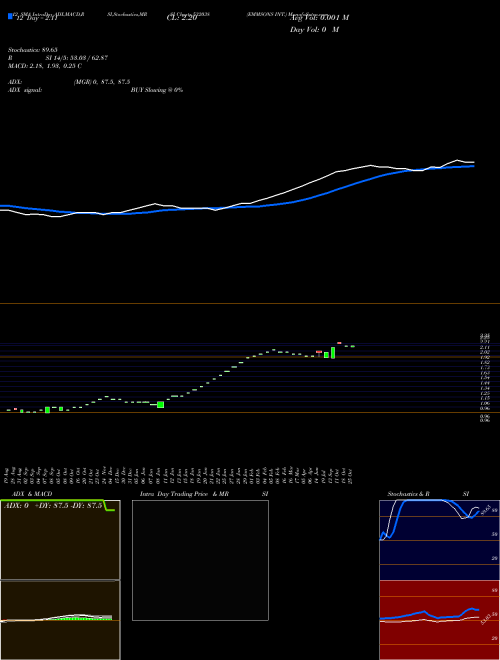The width and height of the screenshot is (500, 660).
Task: Click the 'ADX: 0 +DY: 87.5 -DY: 87.5' readout
Action: [x=53, y=506]
